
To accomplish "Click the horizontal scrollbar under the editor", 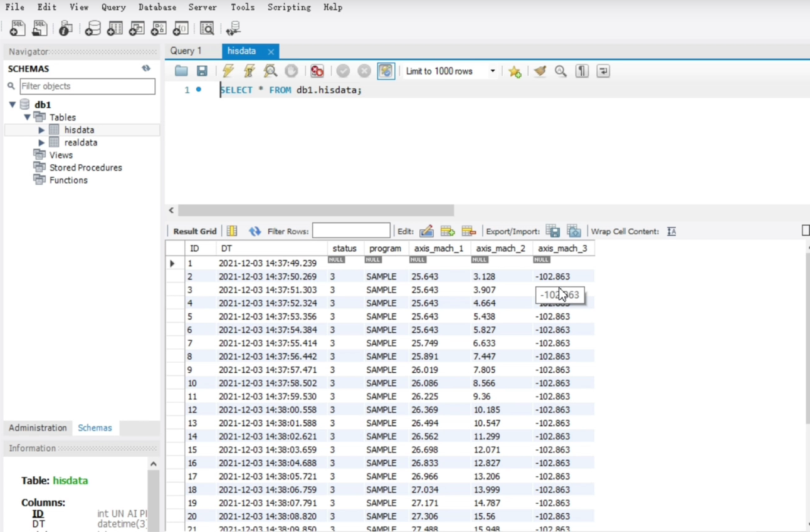I will 316,211.
